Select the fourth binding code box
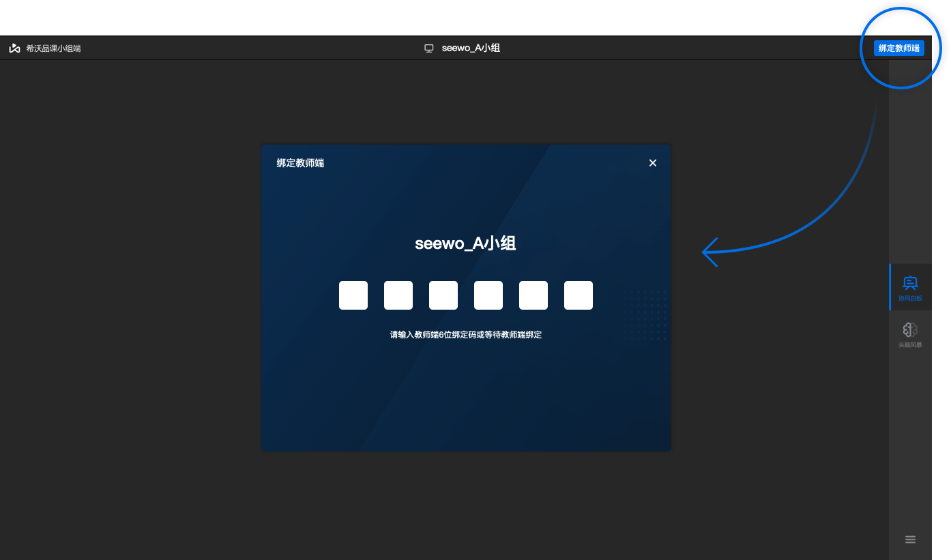951x560 pixels. 488,295
